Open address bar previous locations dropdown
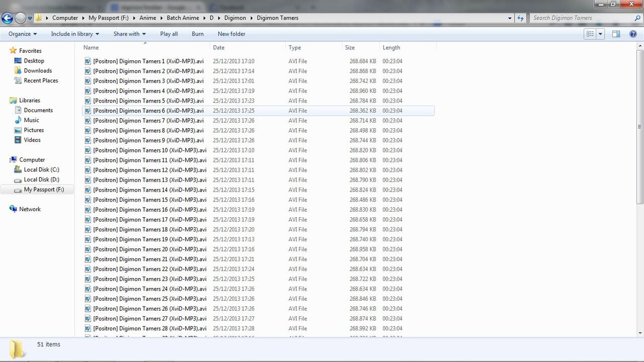 coord(510,18)
